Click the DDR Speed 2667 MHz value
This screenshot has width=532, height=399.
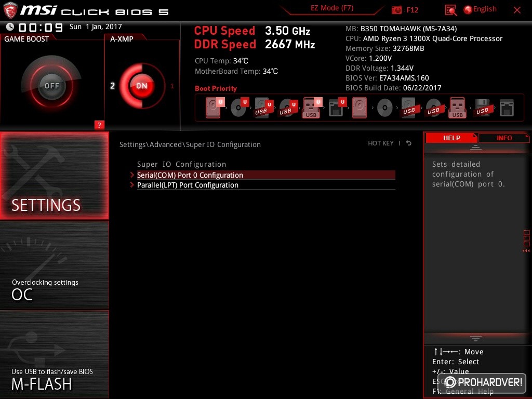[x=290, y=45]
